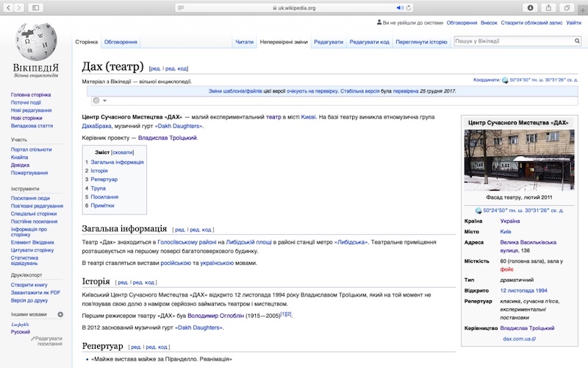Switch to Русский language version
This screenshot has width=588, height=368.
pyautogui.click(x=21, y=332)
